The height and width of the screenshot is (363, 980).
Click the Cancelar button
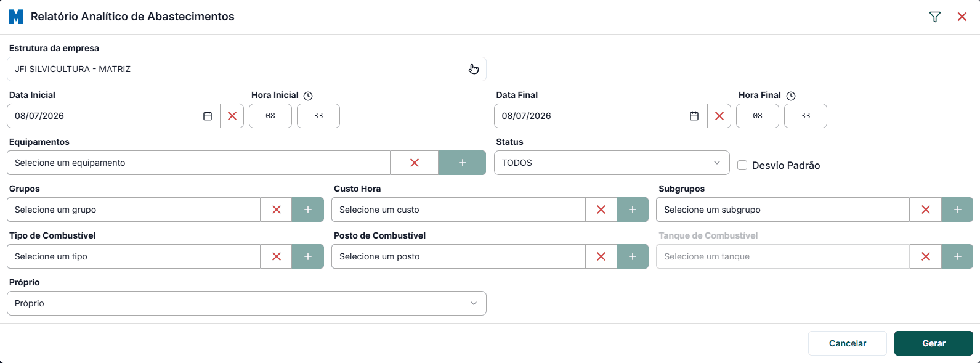[x=848, y=343]
